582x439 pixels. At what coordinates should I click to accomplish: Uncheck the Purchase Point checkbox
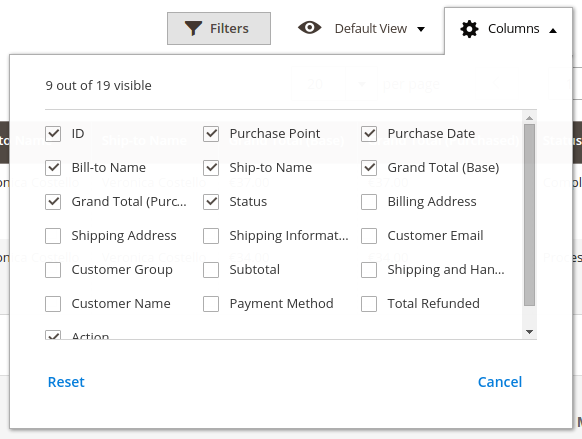[x=211, y=134]
